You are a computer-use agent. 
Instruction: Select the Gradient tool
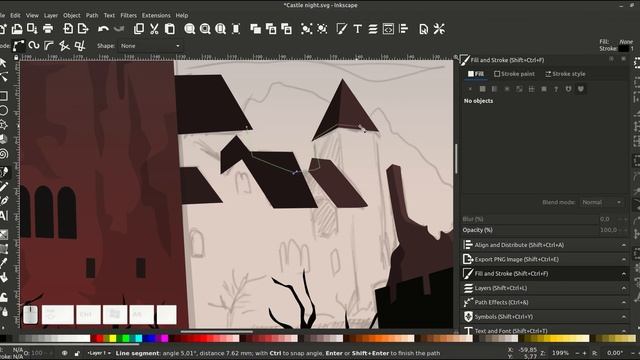4,234
